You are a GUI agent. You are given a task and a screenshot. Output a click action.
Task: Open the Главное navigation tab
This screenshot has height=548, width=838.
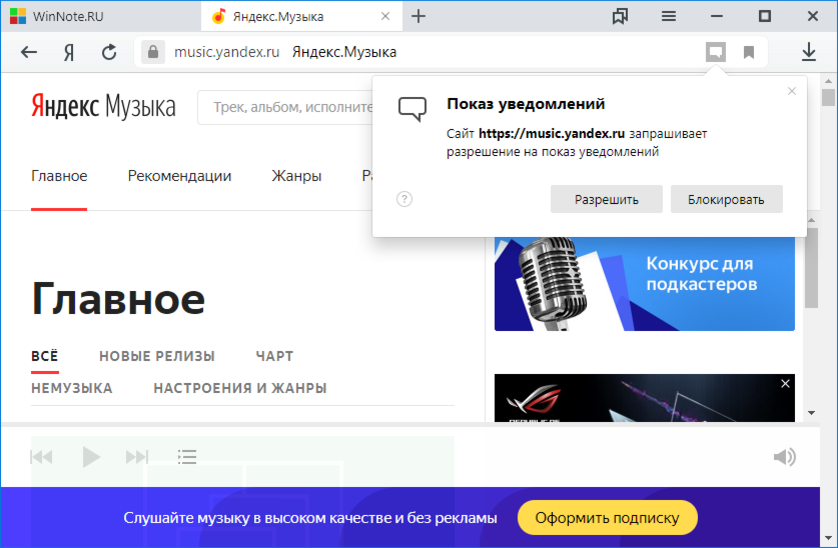tap(59, 176)
